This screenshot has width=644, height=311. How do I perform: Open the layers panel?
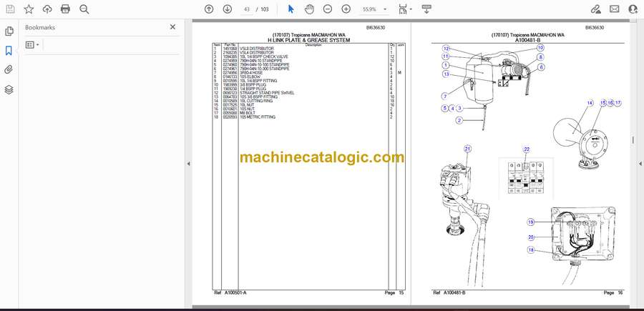click(x=9, y=89)
